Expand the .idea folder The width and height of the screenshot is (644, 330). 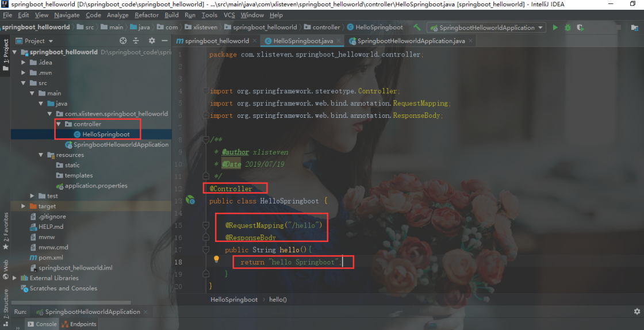tap(24, 63)
